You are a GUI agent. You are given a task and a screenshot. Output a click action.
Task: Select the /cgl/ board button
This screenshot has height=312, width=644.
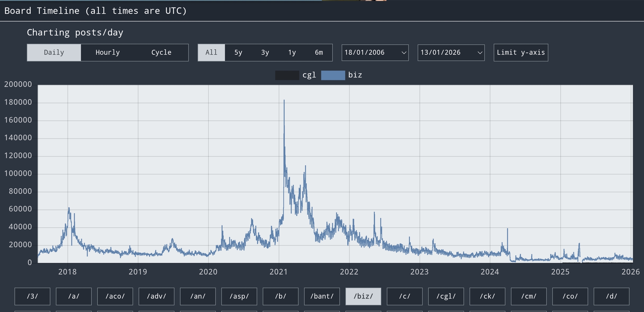pos(446,296)
